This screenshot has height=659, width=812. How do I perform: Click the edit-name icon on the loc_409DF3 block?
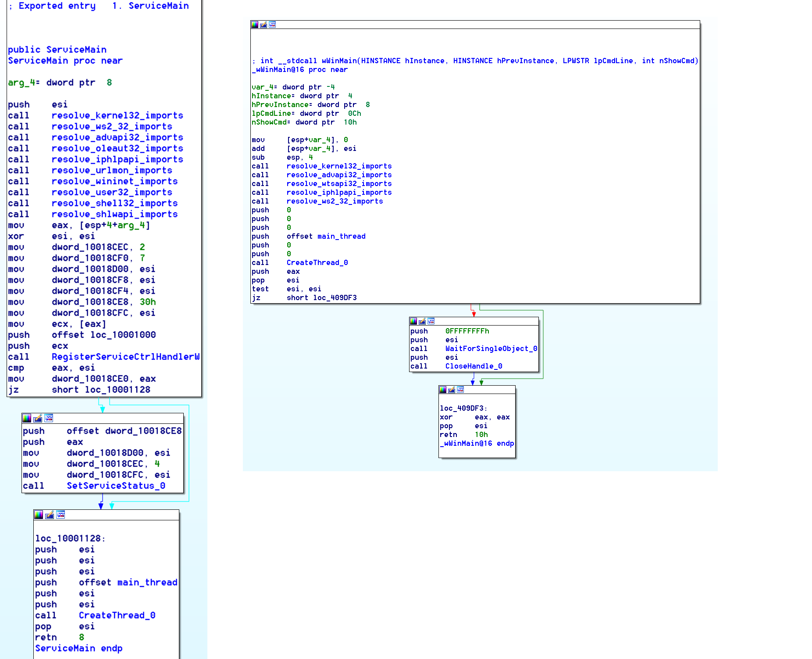[452, 390]
